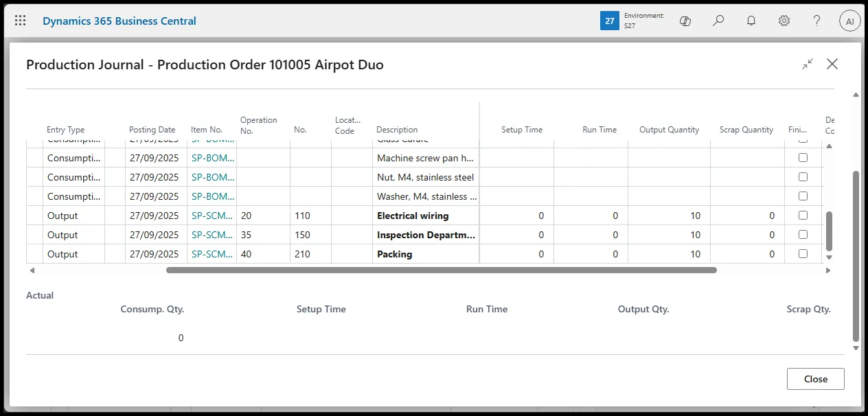The image size is (868, 416).
Task: Click grid scroll down arrow
Action: coord(829,257)
